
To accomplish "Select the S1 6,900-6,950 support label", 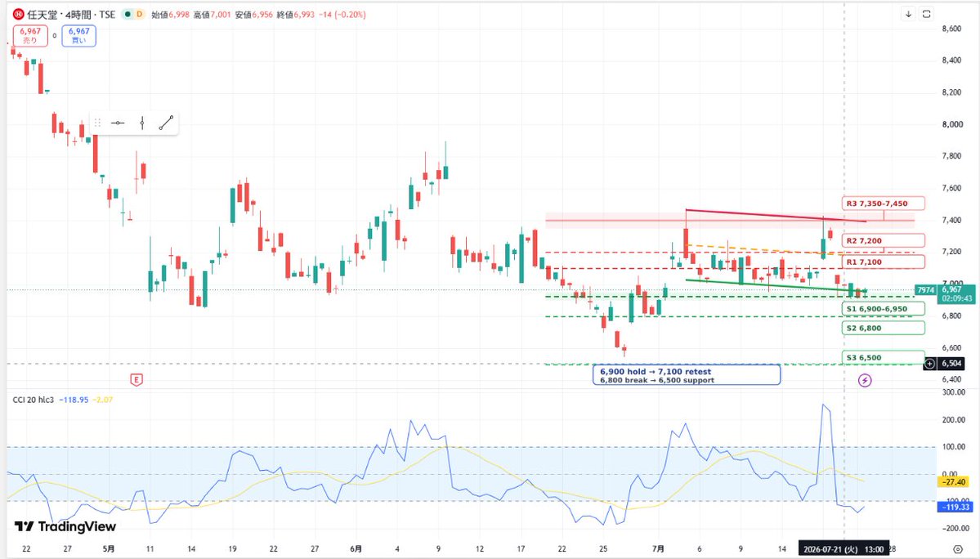I will pos(883,309).
